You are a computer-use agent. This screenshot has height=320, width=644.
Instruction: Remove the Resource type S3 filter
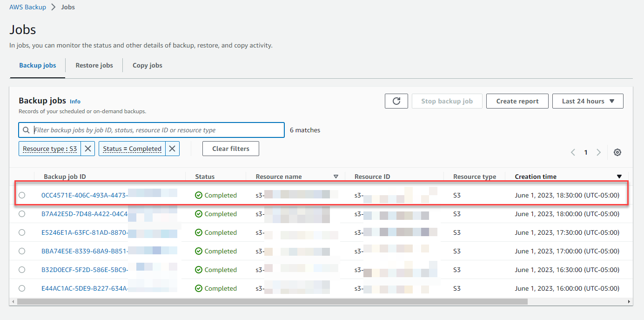coord(88,149)
